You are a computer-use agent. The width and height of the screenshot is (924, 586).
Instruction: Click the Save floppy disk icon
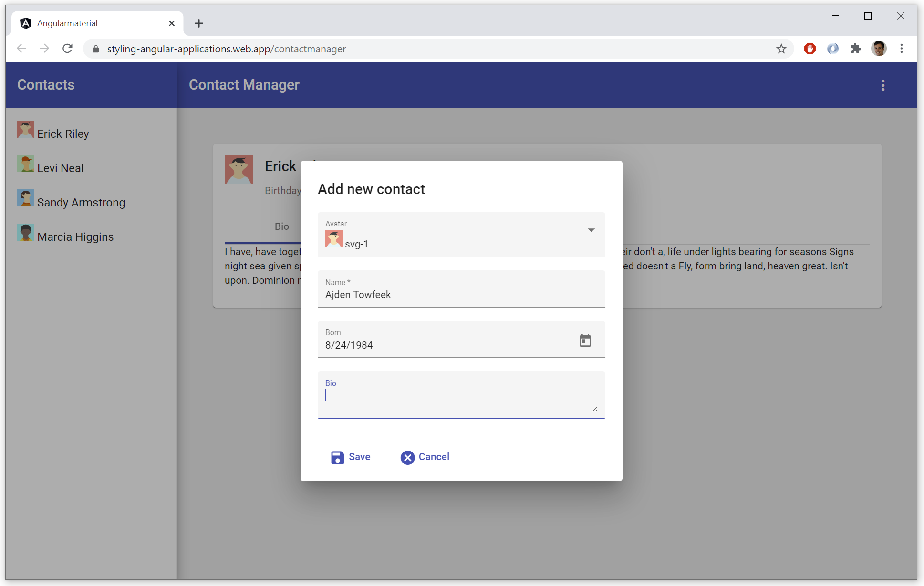coord(337,457)
